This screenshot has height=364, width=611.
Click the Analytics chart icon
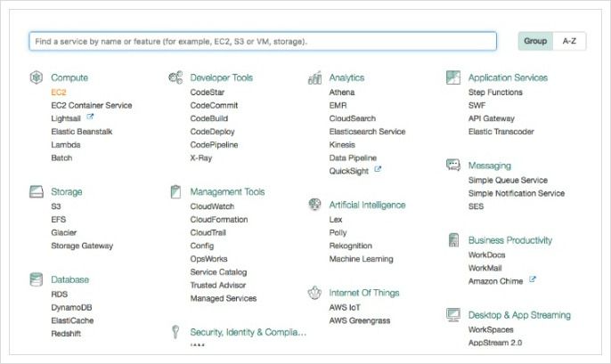pyautogui.click(x=315, y=77)
